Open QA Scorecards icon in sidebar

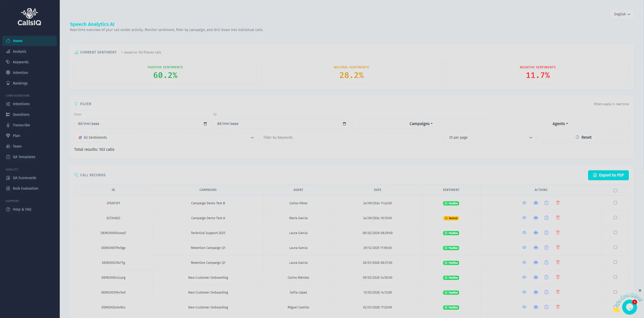8,178
